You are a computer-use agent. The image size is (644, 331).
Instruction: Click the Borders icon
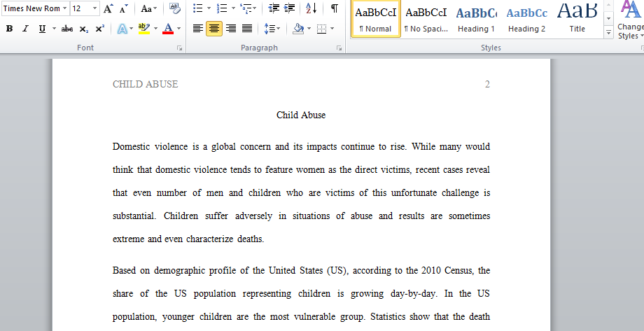pyautogui.click(x=321, y=29)
